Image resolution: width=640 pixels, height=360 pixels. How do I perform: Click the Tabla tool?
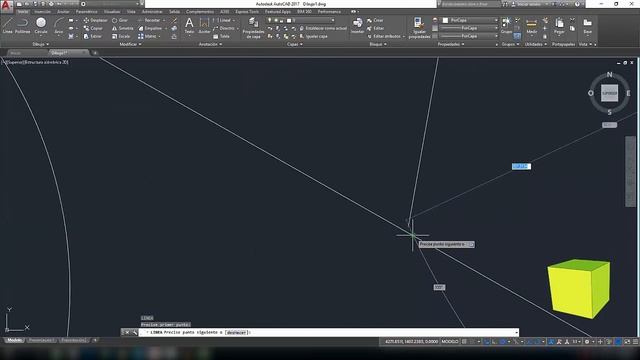pos(222,36)
